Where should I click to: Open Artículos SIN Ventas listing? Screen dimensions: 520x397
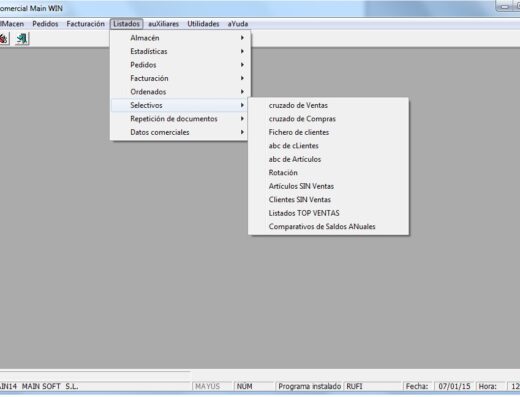328,186
